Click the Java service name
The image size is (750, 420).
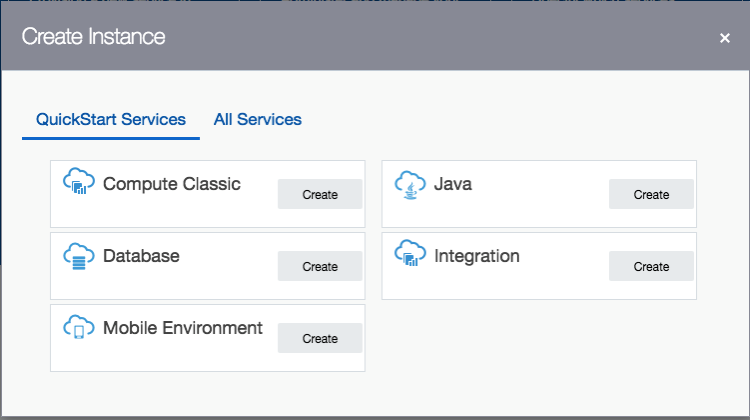(x=453, y=184)
